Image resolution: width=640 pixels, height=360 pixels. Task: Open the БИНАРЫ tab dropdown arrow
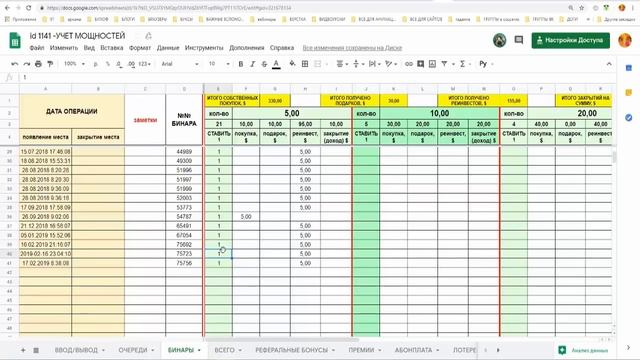199,350
